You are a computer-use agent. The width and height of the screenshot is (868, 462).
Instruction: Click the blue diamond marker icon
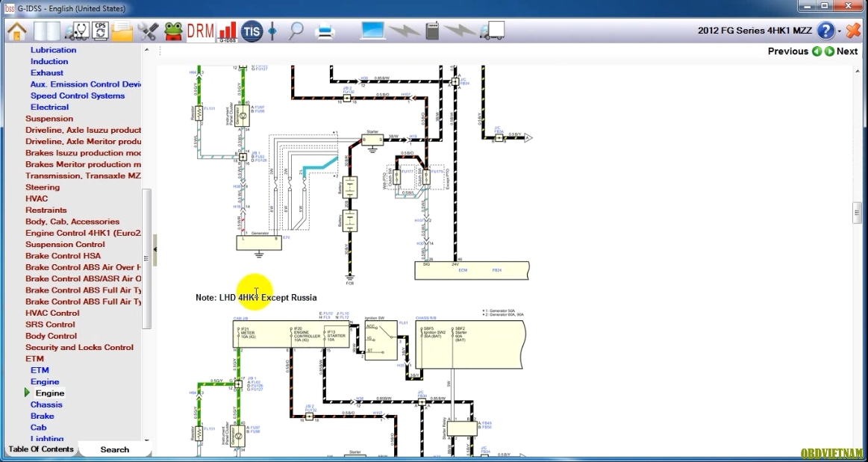272,31
